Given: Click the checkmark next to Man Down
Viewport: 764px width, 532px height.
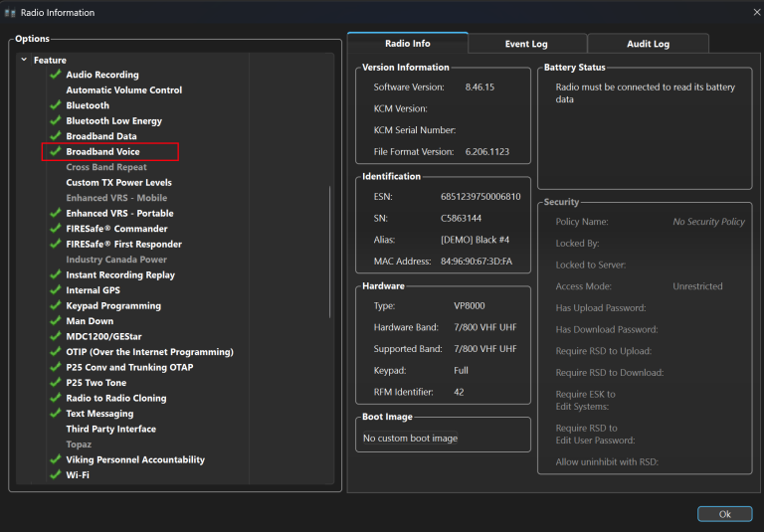Looking at the screenshot, I should point(56,321).
